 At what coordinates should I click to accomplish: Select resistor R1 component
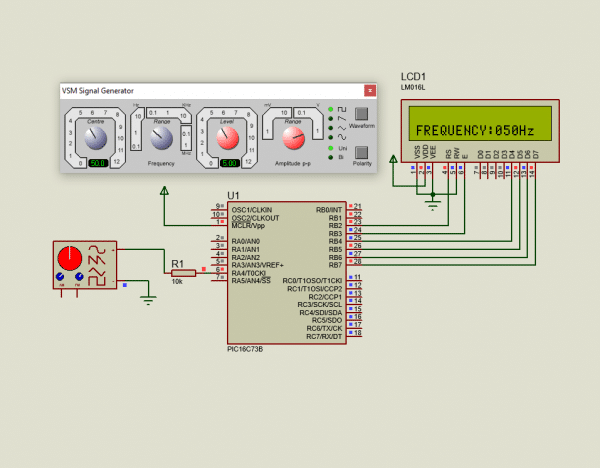point(183,273)
